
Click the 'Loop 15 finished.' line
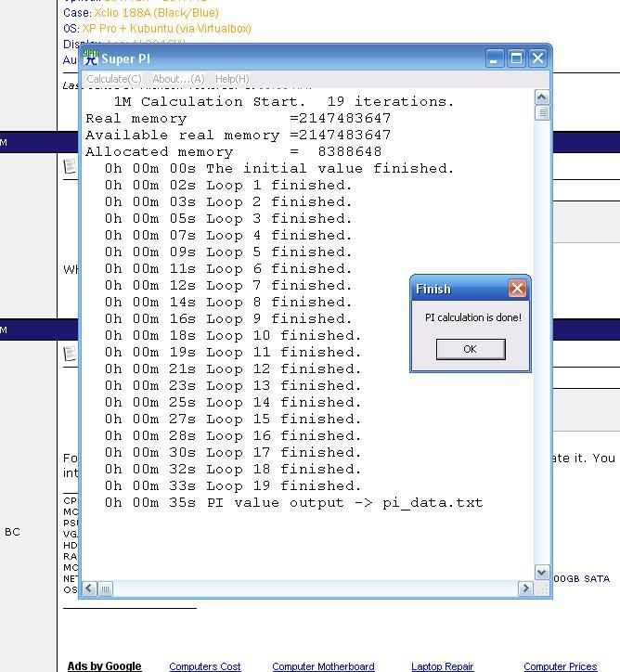[233, 420]
